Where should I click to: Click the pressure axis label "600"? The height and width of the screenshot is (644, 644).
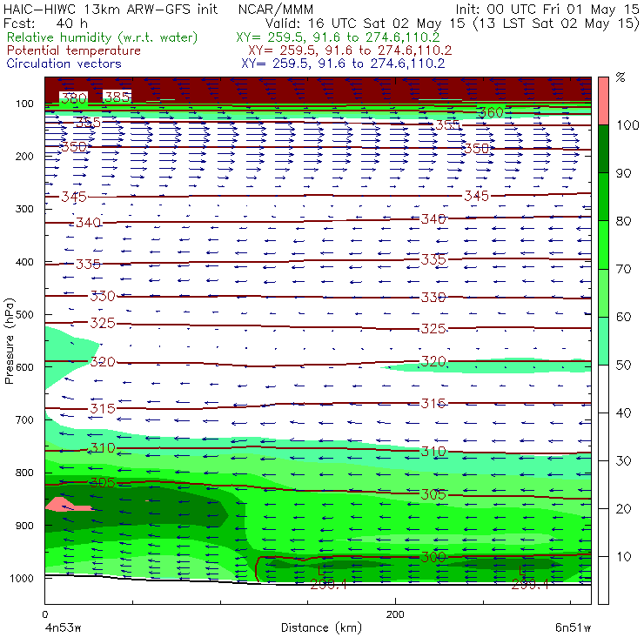click(x=24, y=367)
